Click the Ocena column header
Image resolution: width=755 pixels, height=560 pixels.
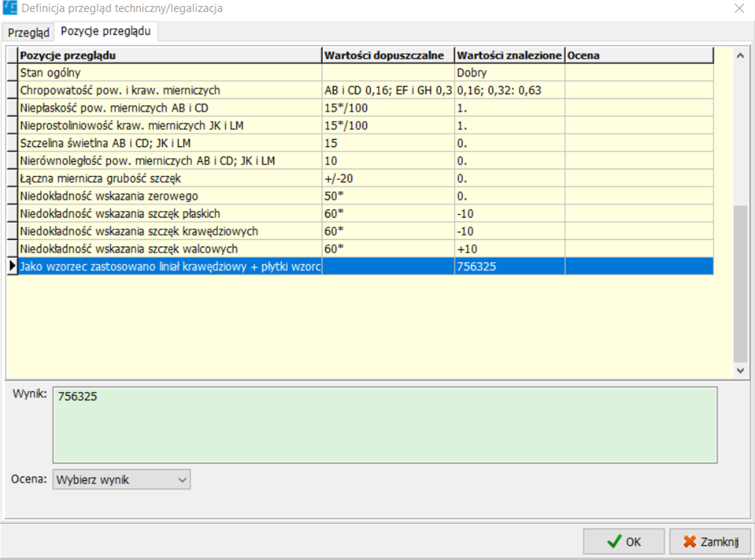638,56
